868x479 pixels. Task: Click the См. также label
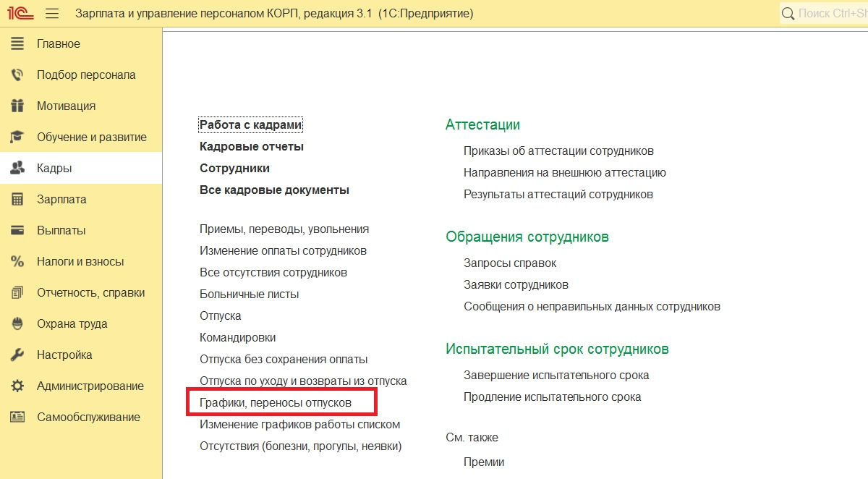tap(472, 438)
